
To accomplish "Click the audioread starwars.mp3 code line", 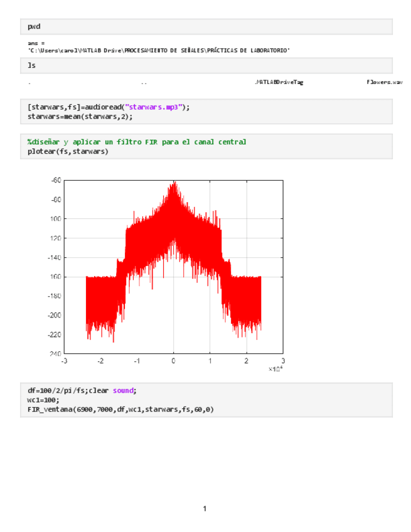I will click(109, 107).
